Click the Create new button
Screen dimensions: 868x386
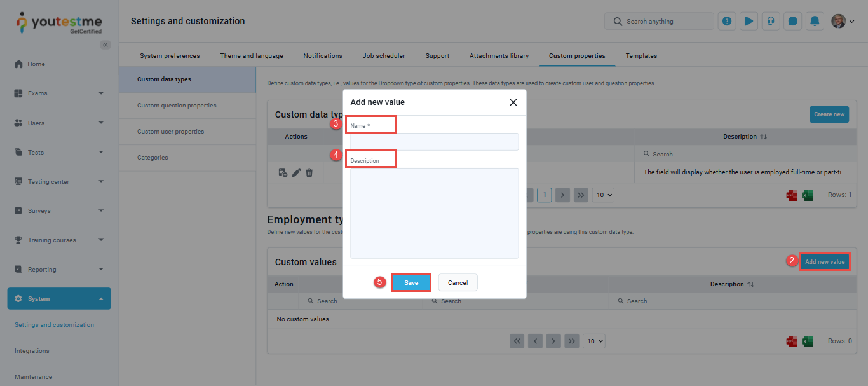click(x=829, y=114)
